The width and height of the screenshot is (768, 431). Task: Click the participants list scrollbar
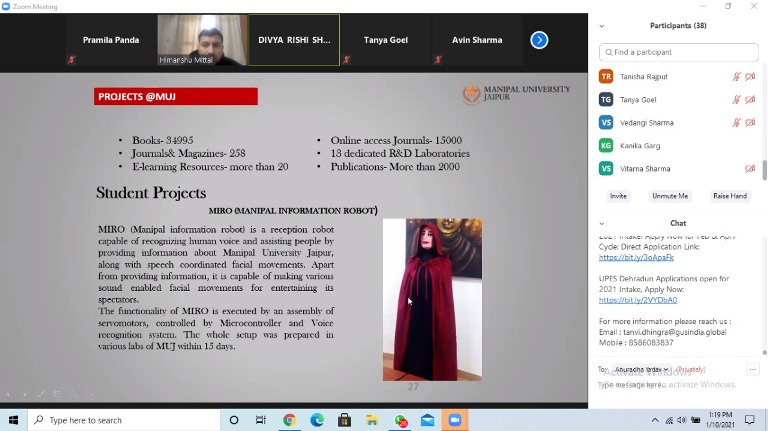pyautogui.click(x=764, y=170)
